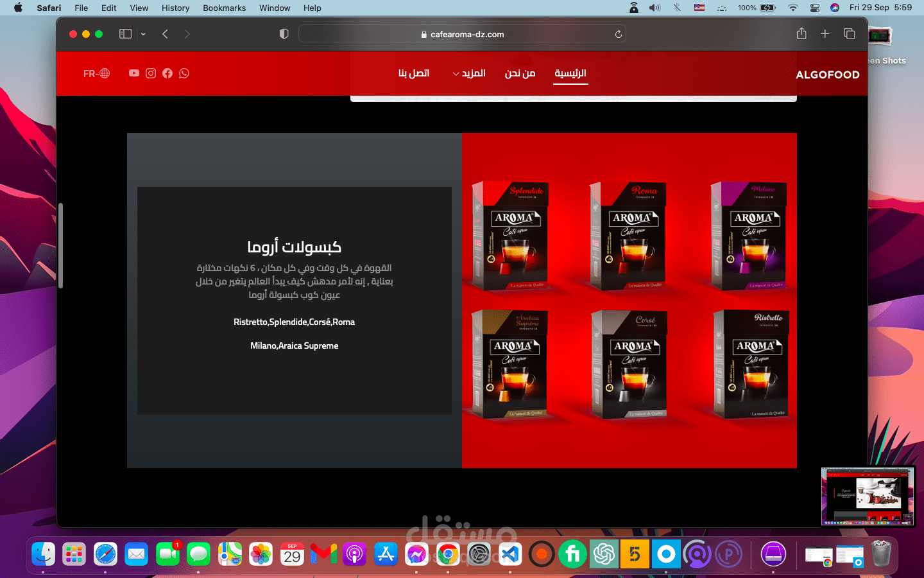This screenshot has width=924, height=578.
Task: Open the Bookmarks menu
Action: click(x=225, y=8)
